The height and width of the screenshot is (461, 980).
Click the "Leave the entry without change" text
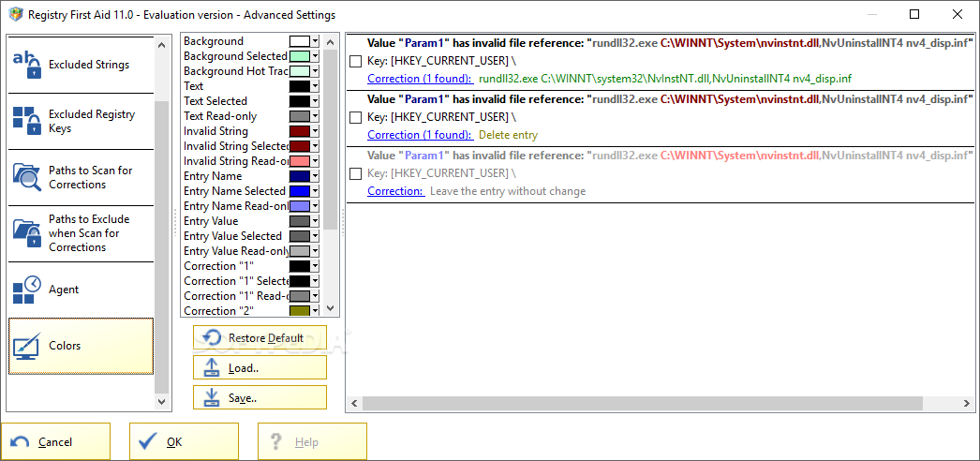[508, 191]
